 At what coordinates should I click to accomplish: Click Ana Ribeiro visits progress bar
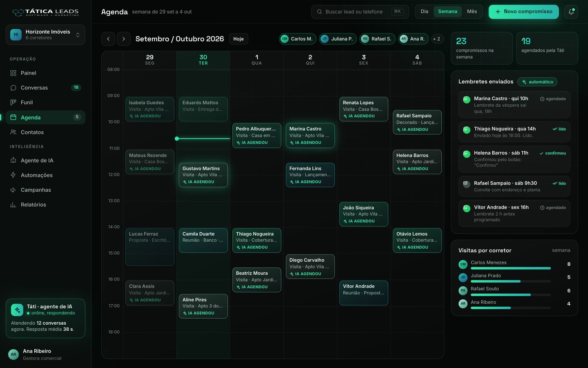(x=511, y=308)
